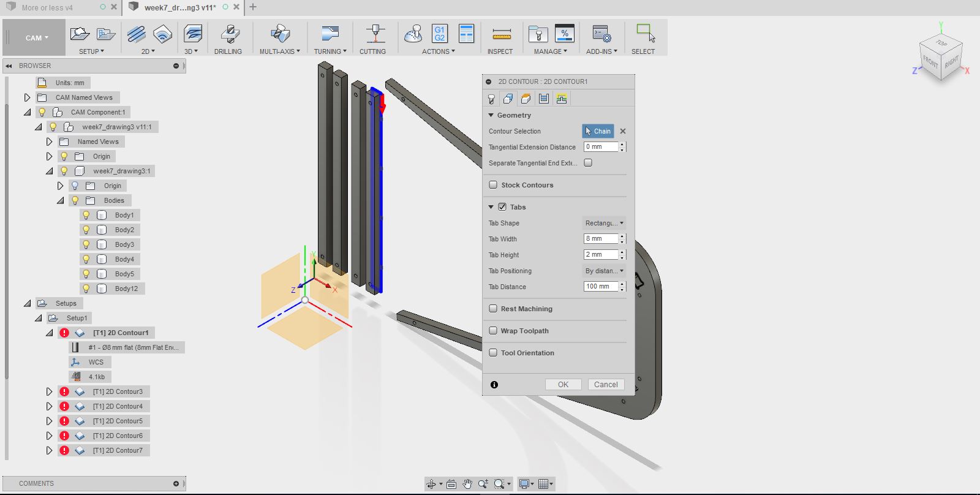Image resolution: width=980 pixels, height=495 pixels.
Task: Toggle Separate Tangential End Extension checkbox
Action: click(588, 163)
